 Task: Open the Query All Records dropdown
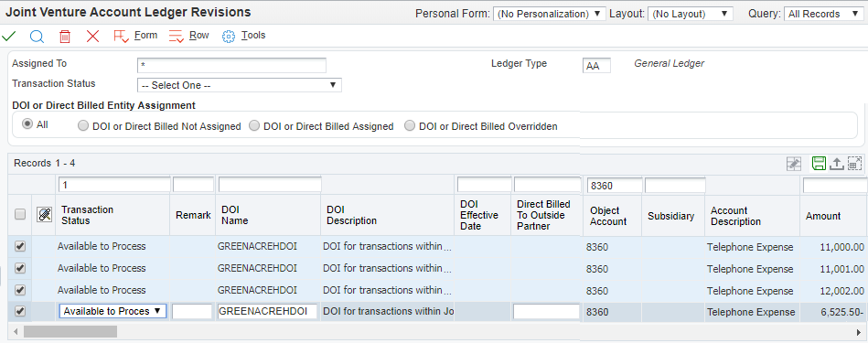click(x=824, y=14)
